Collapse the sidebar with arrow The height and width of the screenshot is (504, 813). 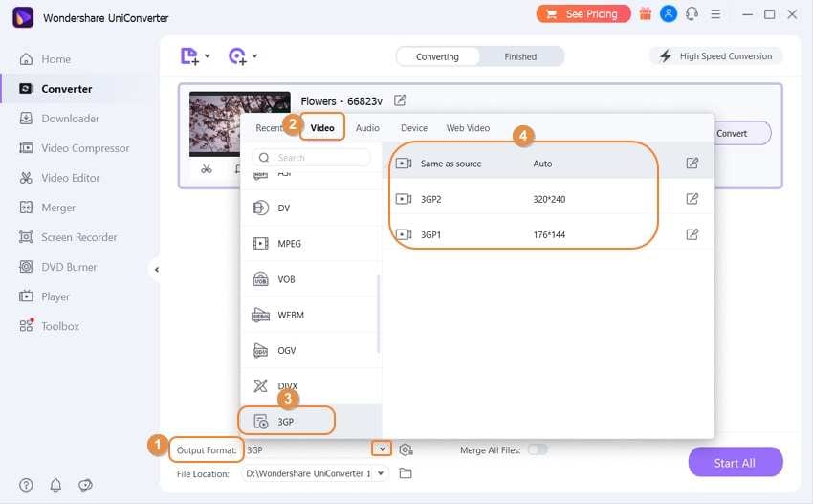[x=156, y=269]
